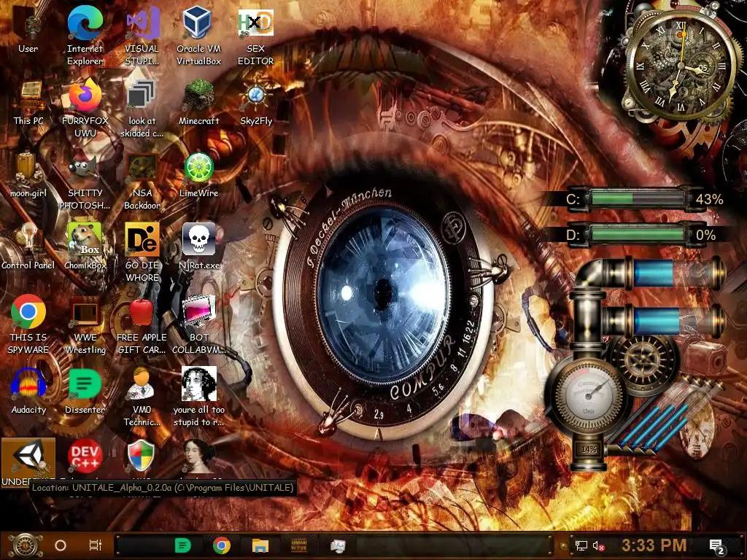
Task: Select the ChomikBox desktop icon
Action: 85,246
